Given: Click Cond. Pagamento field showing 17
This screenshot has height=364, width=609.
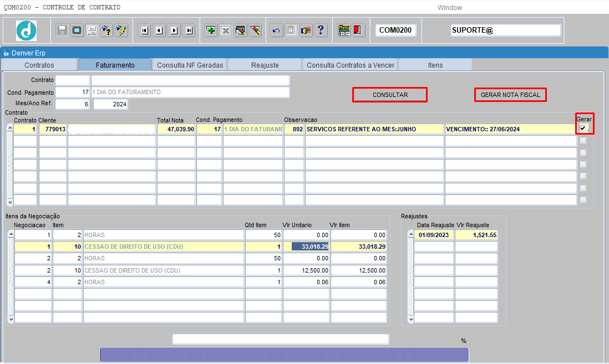Looking at the screenshot, I should point(73,92).
